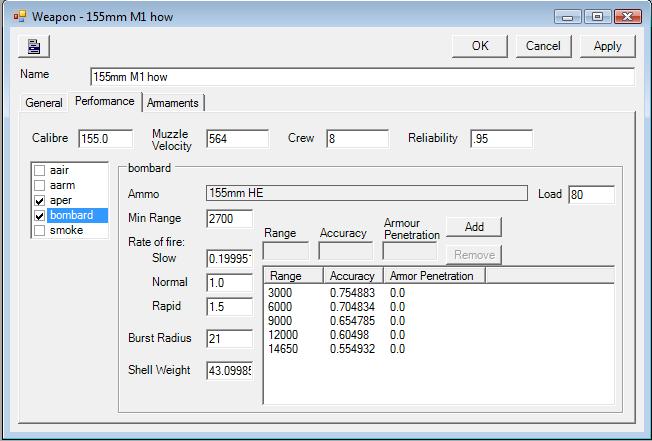The width and height of the screenshot is (652, 441).
Task: Maximize the Weapon window
Action: tap(598, 17)
